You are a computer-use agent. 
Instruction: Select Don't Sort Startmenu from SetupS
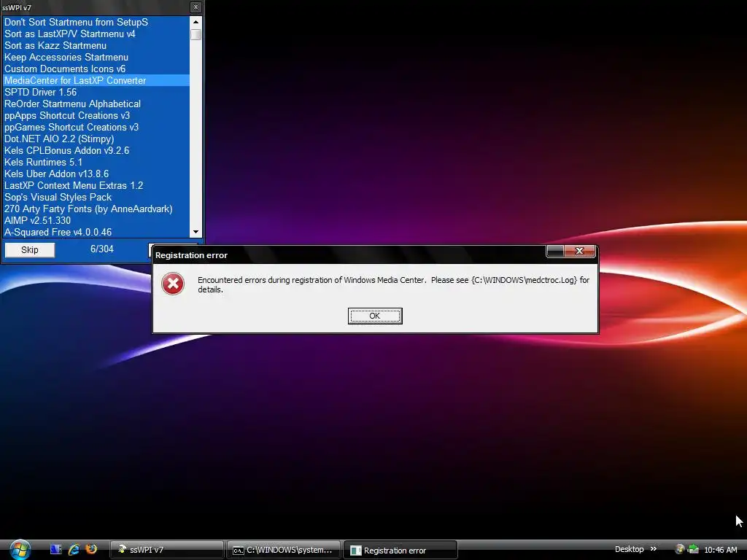[x=96, y=22]
